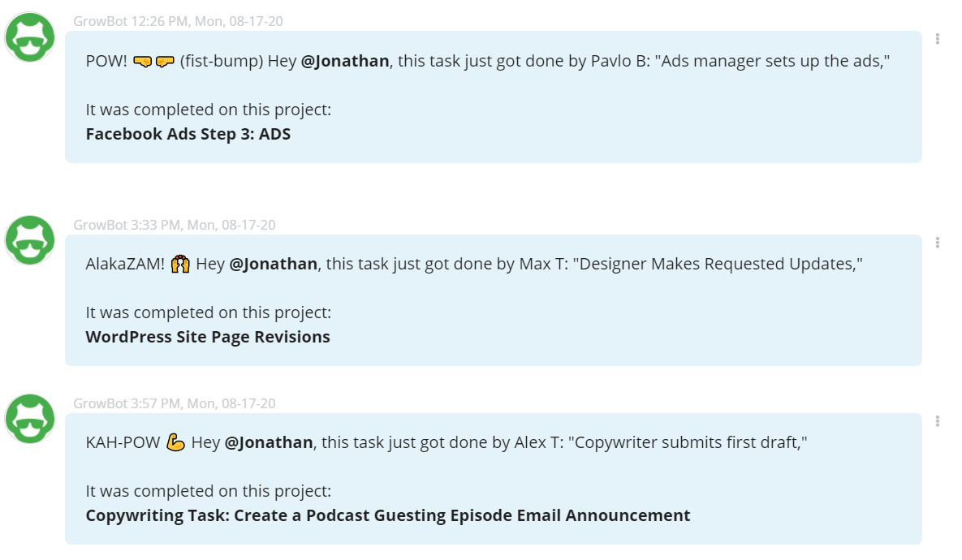Click the GrowBot avatar on the first message
This screenshot has height=560, width=962.
pyautogui.click(x=29, y=37)
